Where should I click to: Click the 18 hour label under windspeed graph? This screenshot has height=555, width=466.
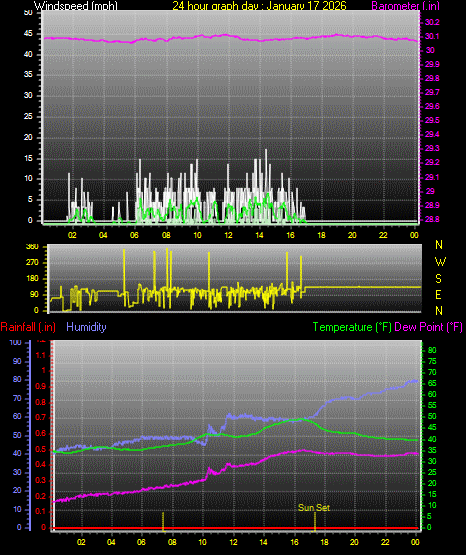321,235
